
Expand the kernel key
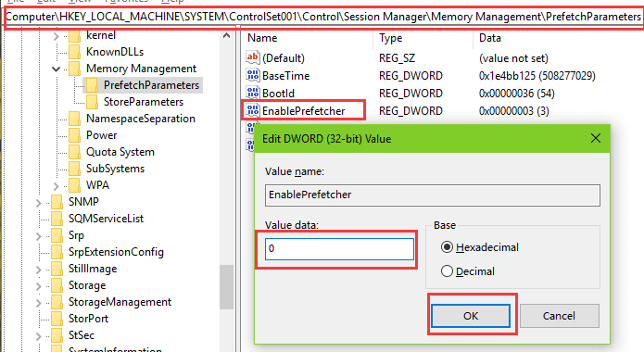coord(57,36)
